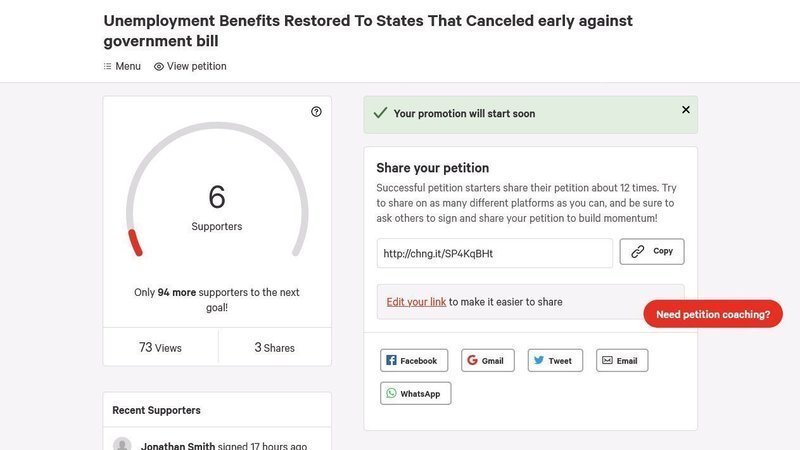This screenshot has width=800, height=450.
Task: Click the 3 Shares stat
Action: tap(274, 348)
